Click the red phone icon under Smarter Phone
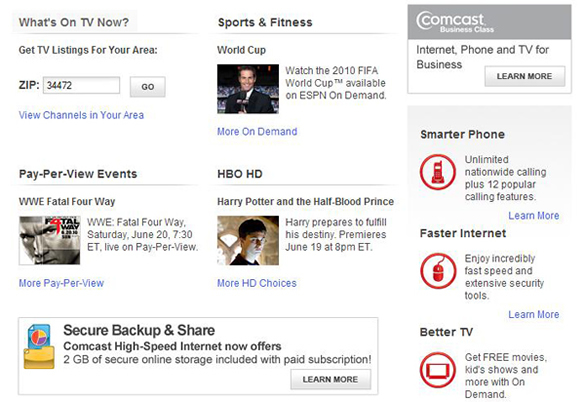This screenshot has width=585, height=402. [x=438, y=172]
